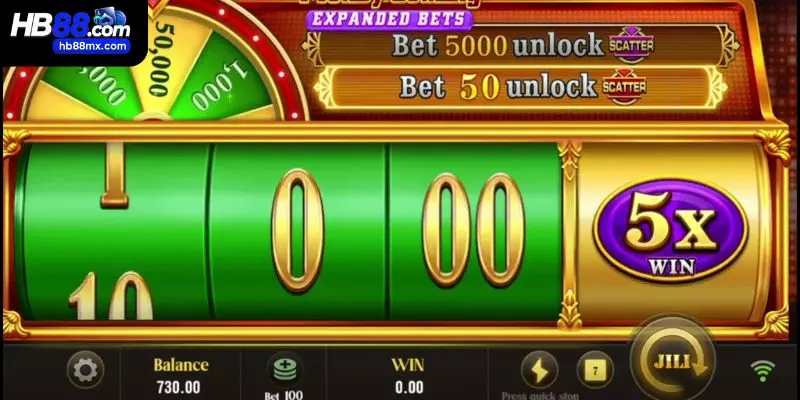The image size is (800, 400).
Task: Open the hb88mx.com site link
Action: 92,46
